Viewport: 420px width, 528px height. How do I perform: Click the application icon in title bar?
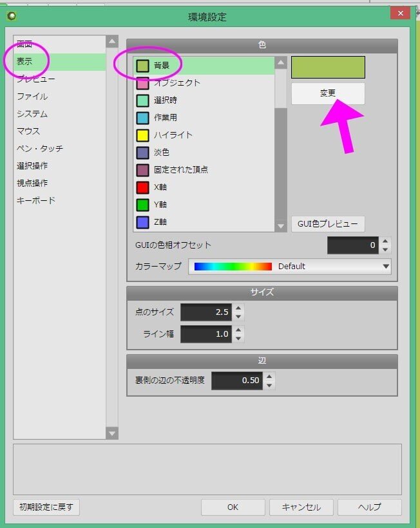coord(12,16)
